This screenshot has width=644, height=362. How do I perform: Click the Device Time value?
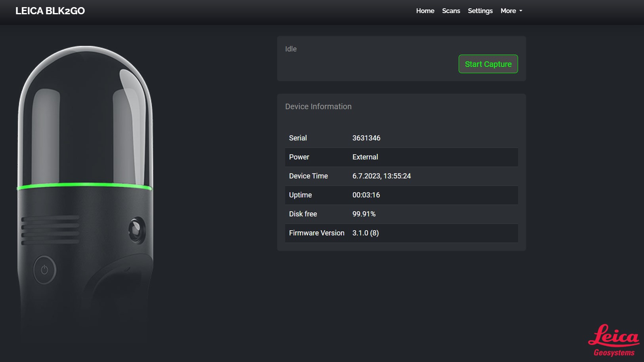click(x=381, y=176)
